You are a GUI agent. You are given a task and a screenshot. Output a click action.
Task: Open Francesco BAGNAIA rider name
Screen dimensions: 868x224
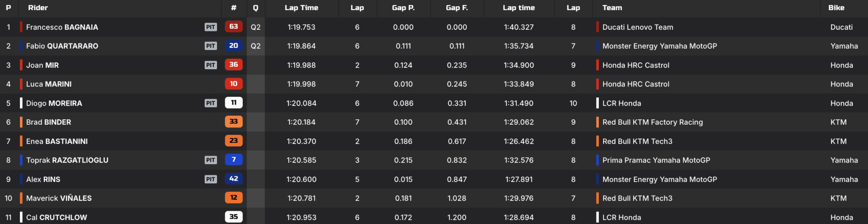[x=62, y=27]
